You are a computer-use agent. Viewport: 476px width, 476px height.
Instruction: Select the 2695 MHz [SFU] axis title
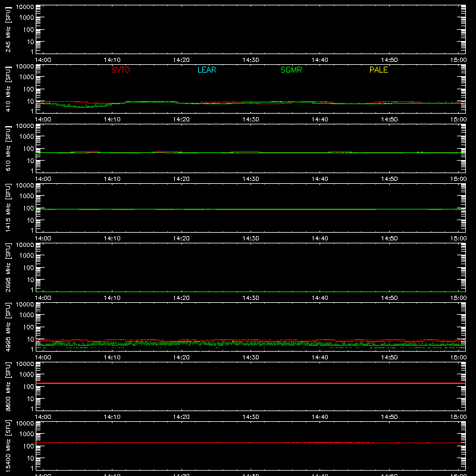[x=8, y=267]
